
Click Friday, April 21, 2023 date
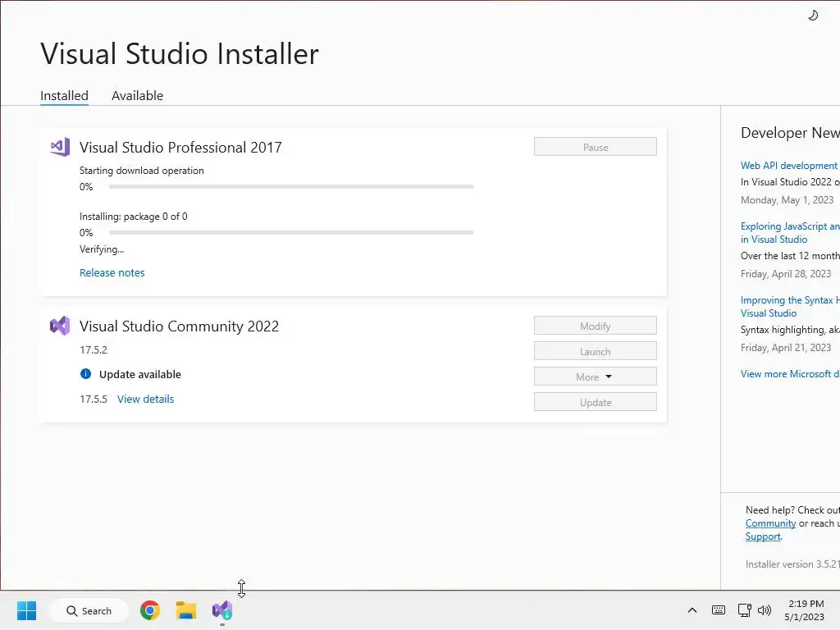(786, 348)
